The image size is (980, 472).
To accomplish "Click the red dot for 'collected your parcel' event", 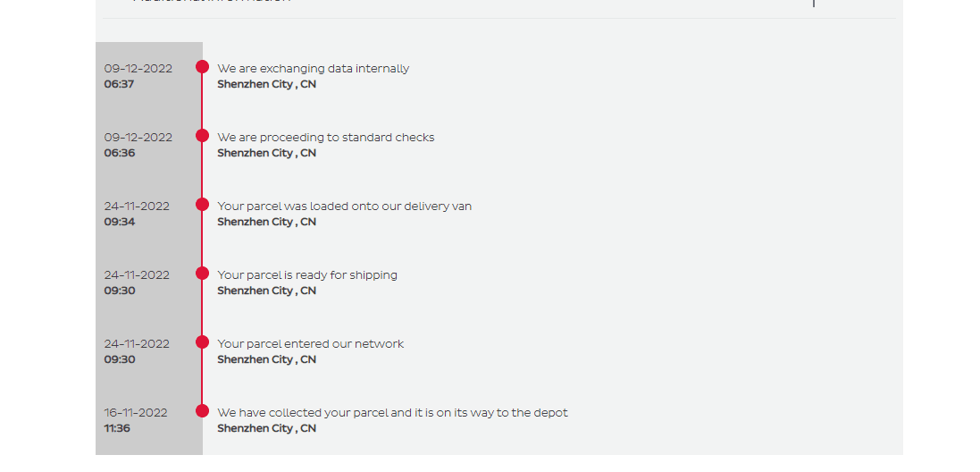I will pyautogui.click(x=202, y=411).
